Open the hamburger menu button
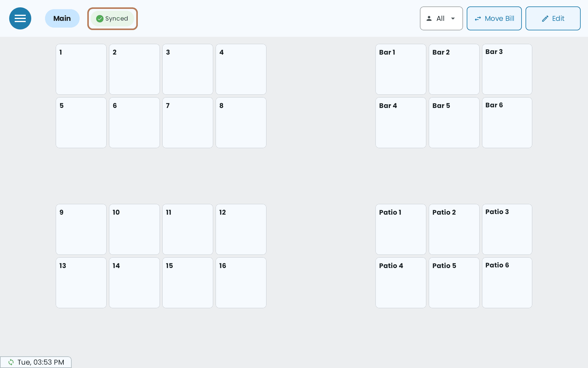The height and width of the screenshot is (368, 588). (x=20, y=18)
